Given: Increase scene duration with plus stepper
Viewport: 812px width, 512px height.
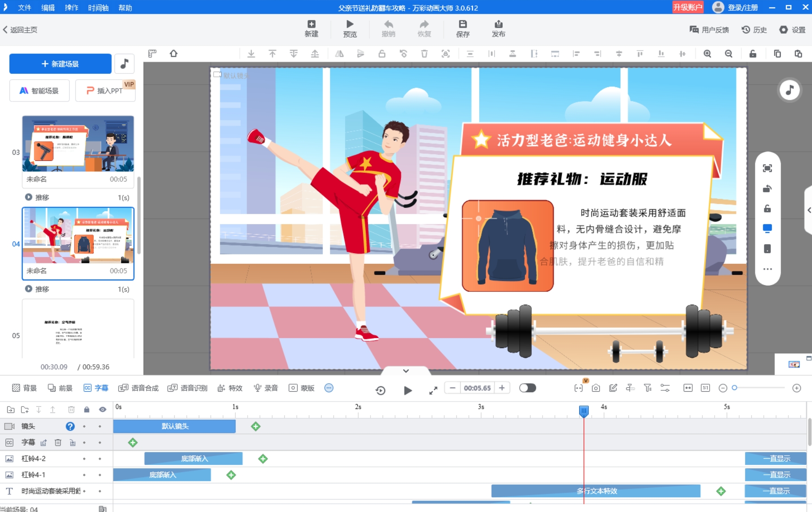Looking at the screenshot, I should tap(502, 388).
